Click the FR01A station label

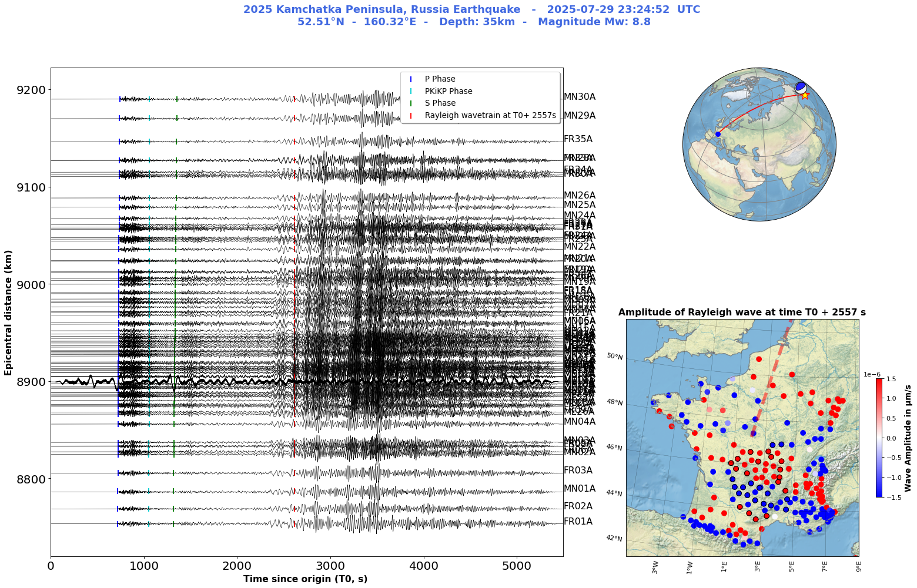[x=578, y=522]
